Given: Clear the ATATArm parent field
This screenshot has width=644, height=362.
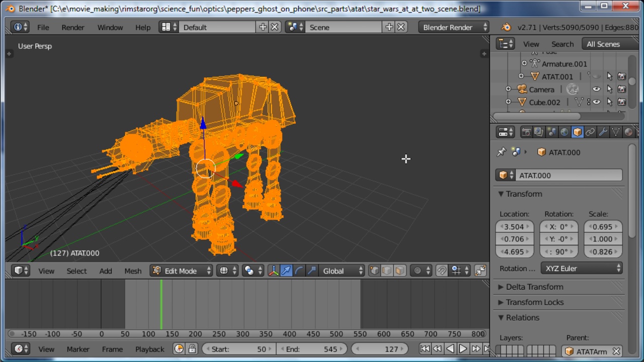Looking at the screenshot, I should [x=616, y=351].
